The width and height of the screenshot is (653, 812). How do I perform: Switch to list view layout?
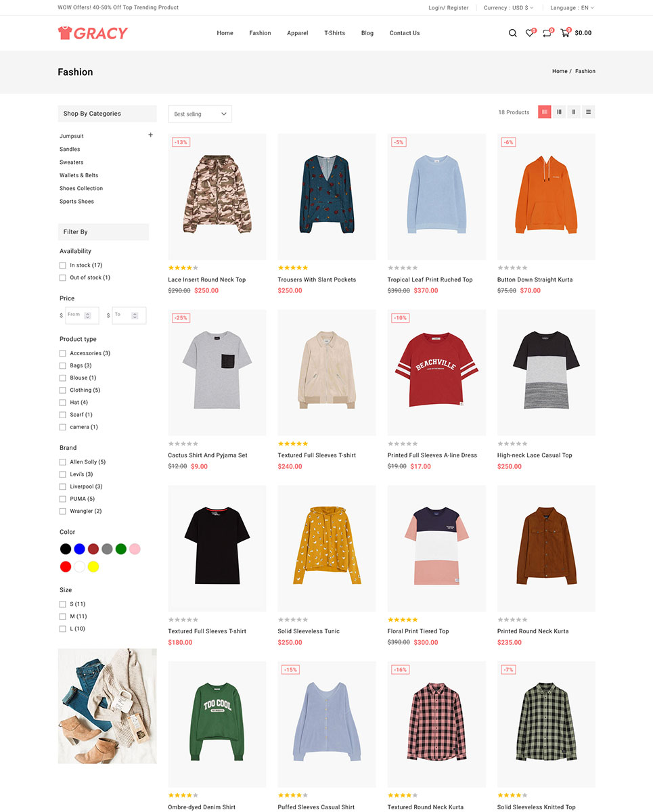588,112
